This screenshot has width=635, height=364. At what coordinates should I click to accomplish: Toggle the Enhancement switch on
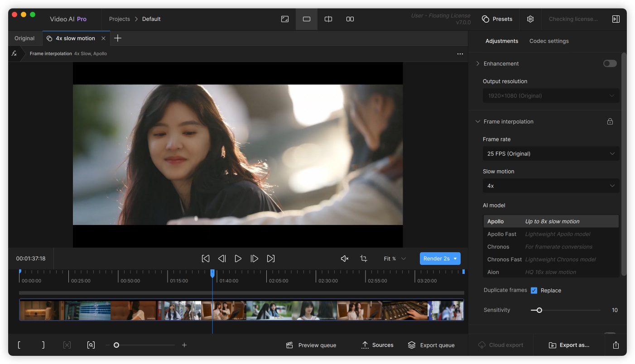click(x=610, y=63)
